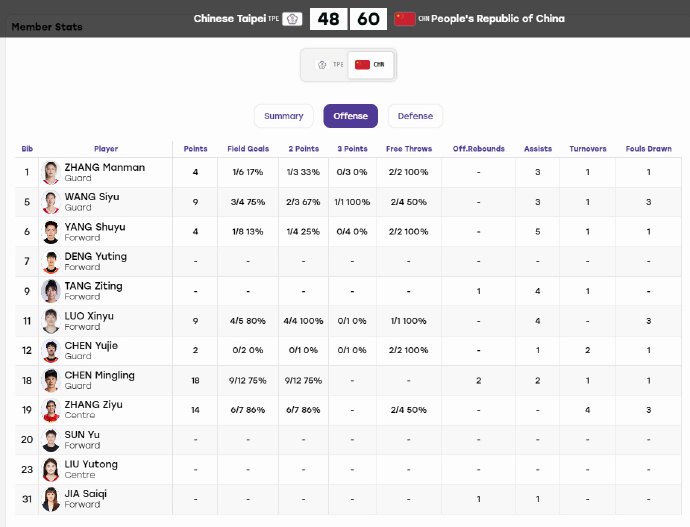Click CHEN Mingling player photo
690x527 pixels.
tap(51, 381)
